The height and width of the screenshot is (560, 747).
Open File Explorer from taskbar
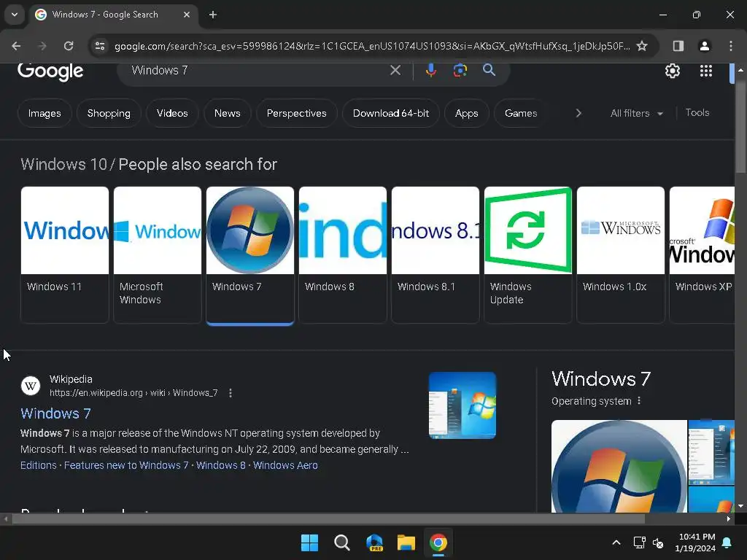[406, 542]
